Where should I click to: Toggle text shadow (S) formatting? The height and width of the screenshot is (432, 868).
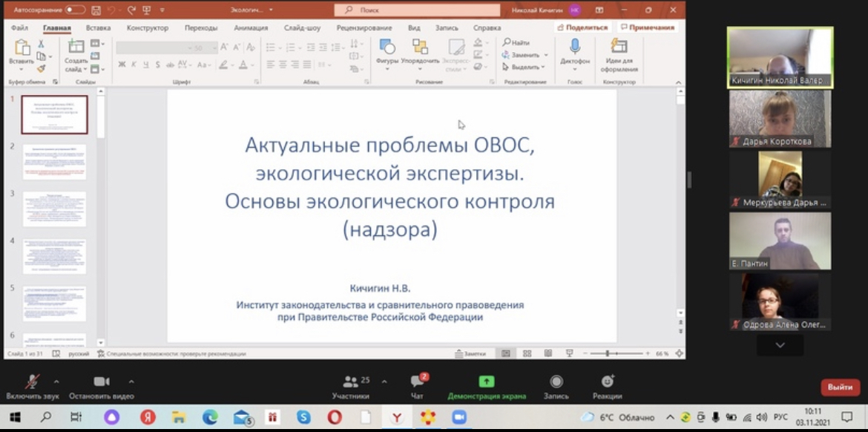point(158,65)
